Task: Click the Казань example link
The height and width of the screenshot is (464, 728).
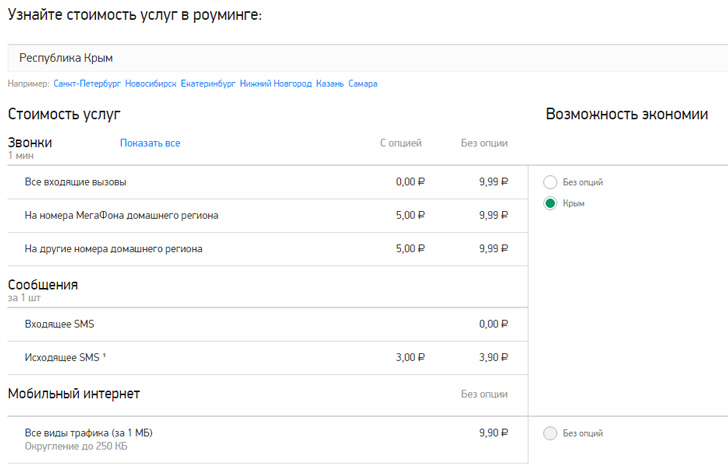Action: [x=329, y=84]
